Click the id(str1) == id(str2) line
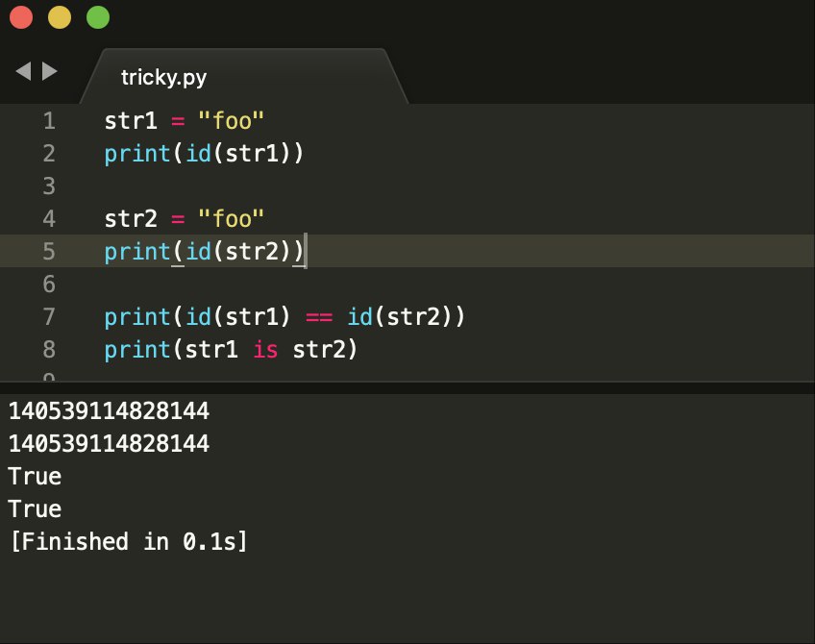 click(x=284, y=316)
